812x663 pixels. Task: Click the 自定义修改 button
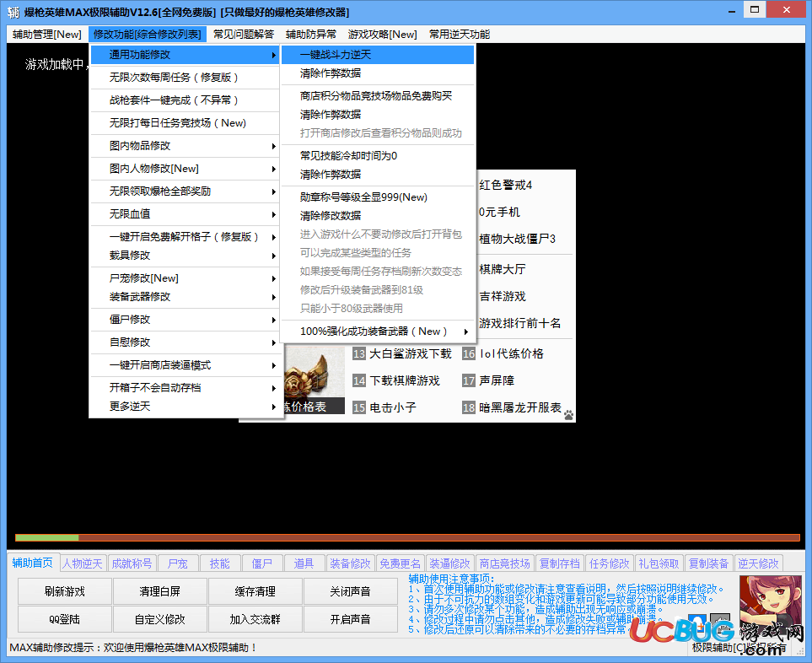pos(160,619)
